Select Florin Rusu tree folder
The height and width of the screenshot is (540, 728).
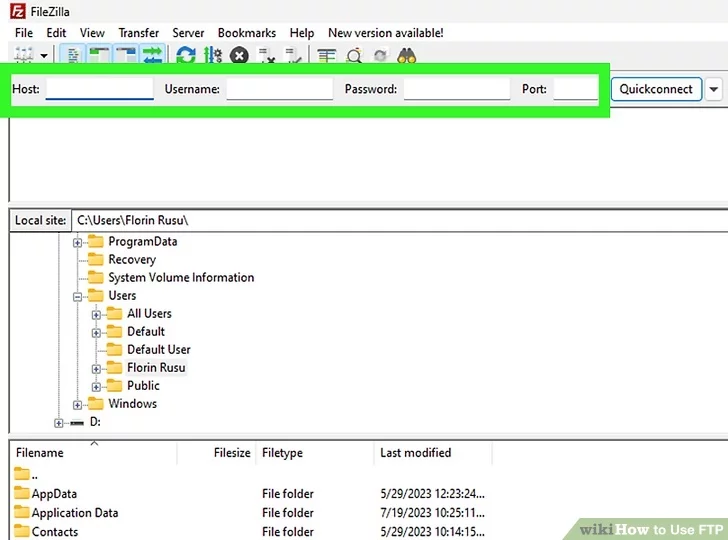[x=156, y=367]
